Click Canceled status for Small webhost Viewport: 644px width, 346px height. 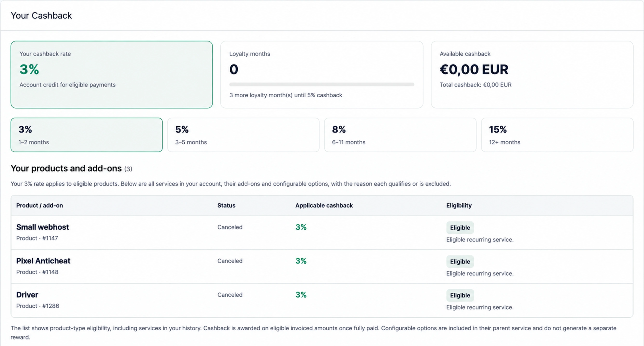coord(230,227)
